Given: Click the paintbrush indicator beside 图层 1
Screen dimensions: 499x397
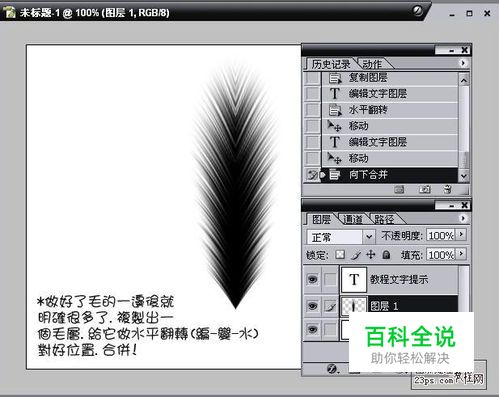Looking at the screenshot, I should [330, 306].
